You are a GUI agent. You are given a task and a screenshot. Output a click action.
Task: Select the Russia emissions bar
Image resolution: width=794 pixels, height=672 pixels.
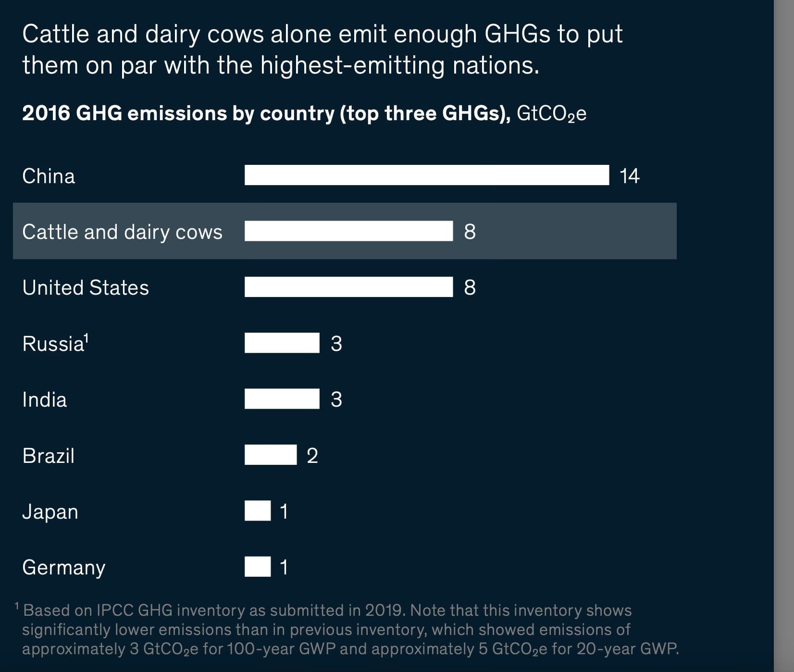pyautogui.click(x=282, y=343)
